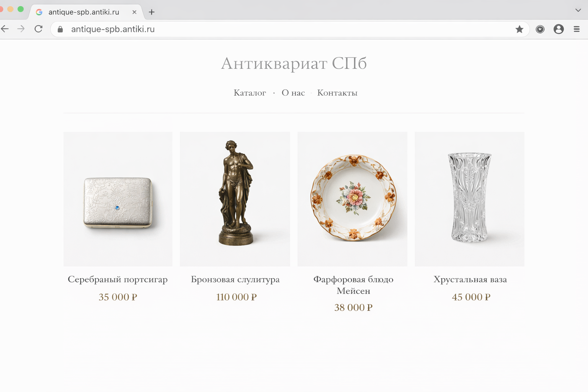The width and height of the screenshot is (588, 392).
Task: Open a new tab with plus button
Action: click(x=152, y=12)
